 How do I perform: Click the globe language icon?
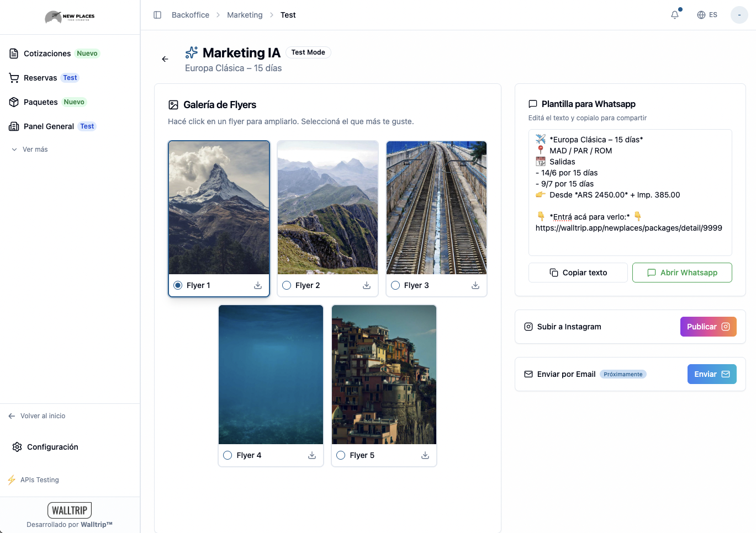(701, 15)
